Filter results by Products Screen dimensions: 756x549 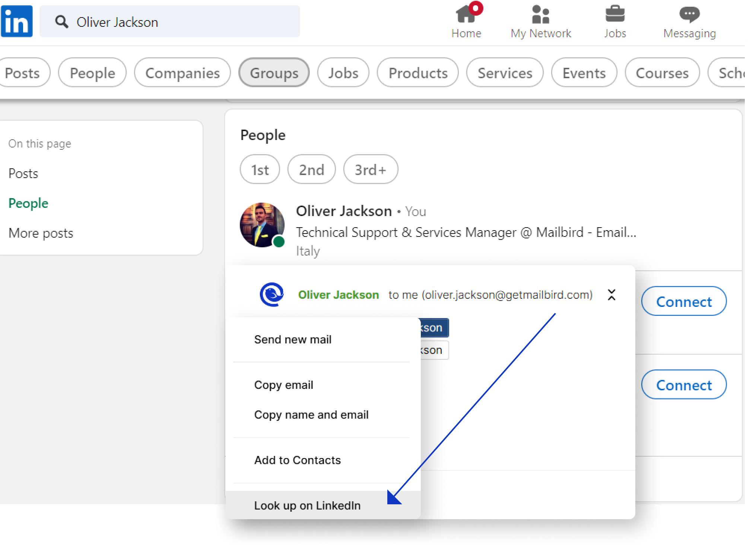(x=418, y=73)
